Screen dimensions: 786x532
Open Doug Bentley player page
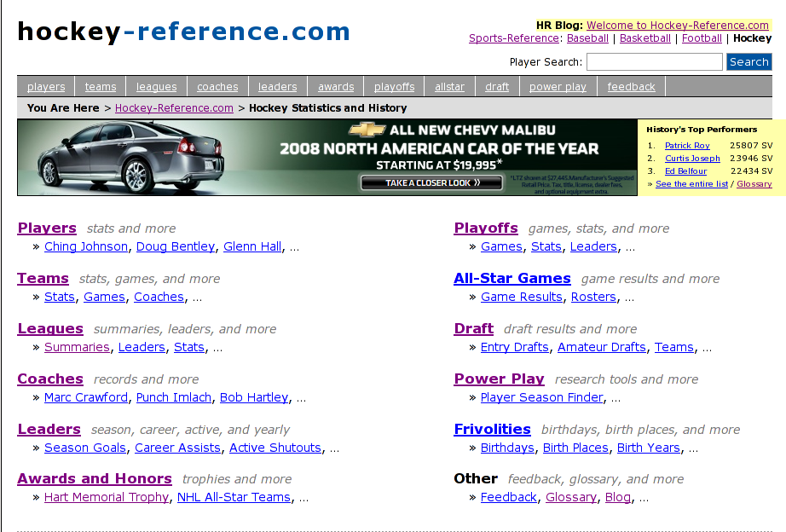click(176, 246)
